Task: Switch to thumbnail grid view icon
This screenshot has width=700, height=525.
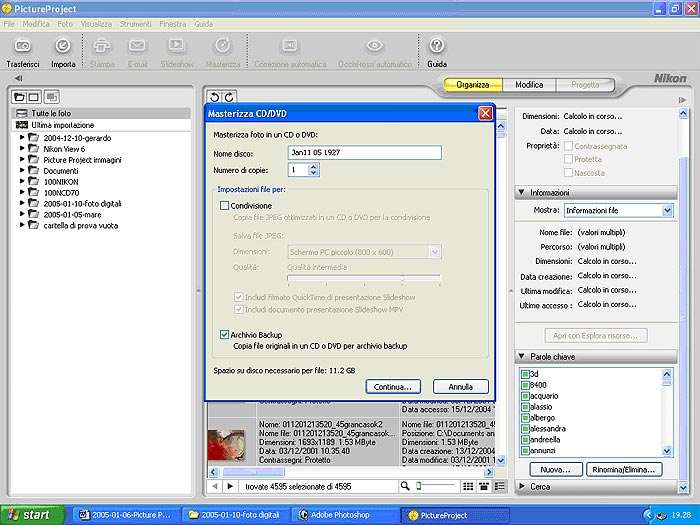Action: pyautogui.click(x=468, y=486)
